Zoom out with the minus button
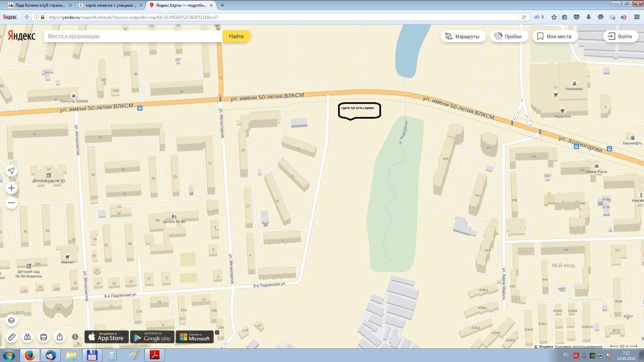This screenshot has width=644, height=362. tap(12, 203)
